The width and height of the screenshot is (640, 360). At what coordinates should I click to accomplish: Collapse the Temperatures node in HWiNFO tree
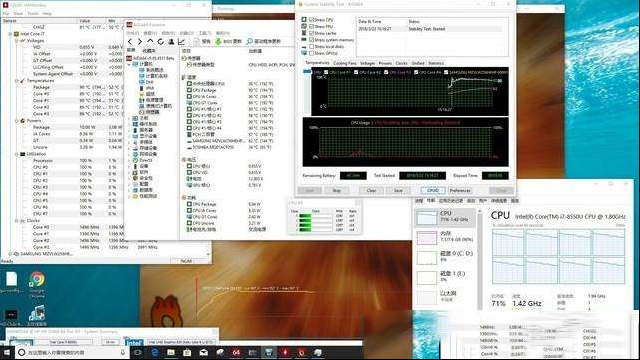tap(17, 81)
